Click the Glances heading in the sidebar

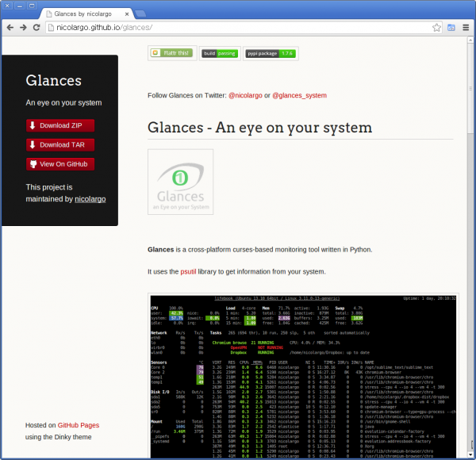(53, 81)
